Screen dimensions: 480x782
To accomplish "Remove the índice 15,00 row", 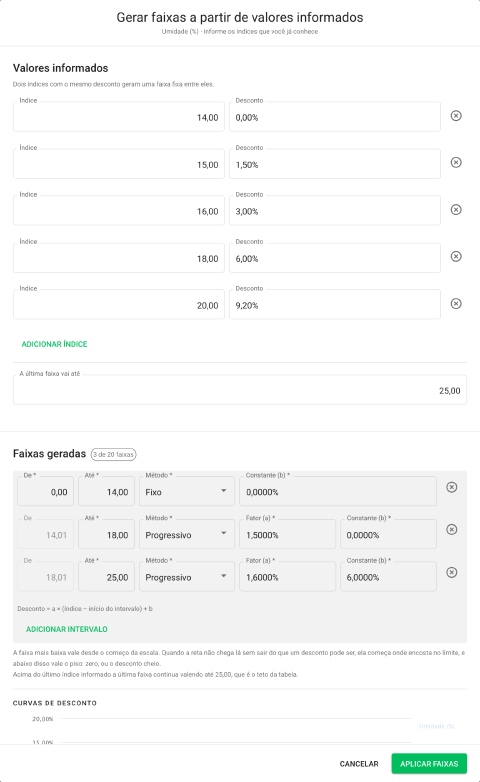I will pos(456,163).
